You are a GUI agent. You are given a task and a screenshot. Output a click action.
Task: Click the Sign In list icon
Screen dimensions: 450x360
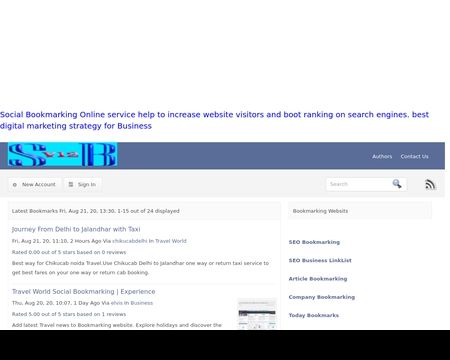point(71,184)
